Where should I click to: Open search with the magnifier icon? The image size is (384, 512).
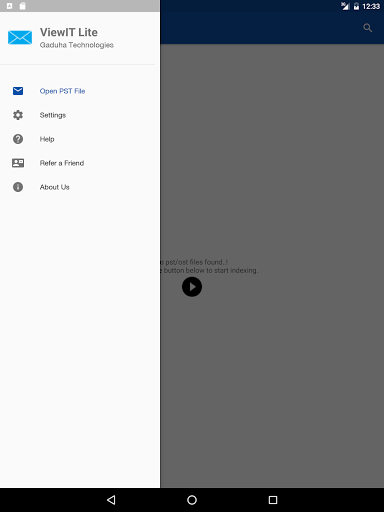[368, 28]
